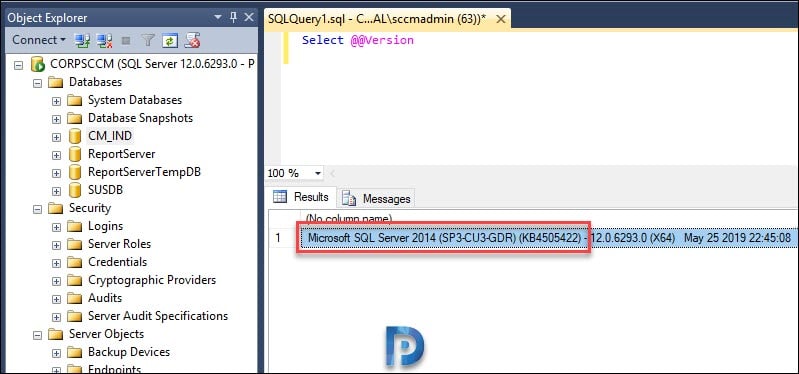Click the Results grid icon
This screenshot has height=374, width=799.
(280, 197)
